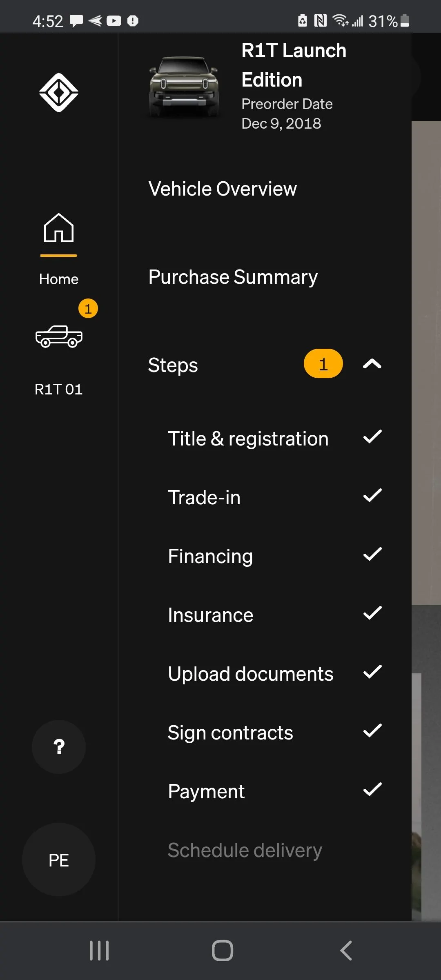Screen dimensions: 441x980
Task: Tap checkmark next to Upload documents
Action: tap(372, 672)
